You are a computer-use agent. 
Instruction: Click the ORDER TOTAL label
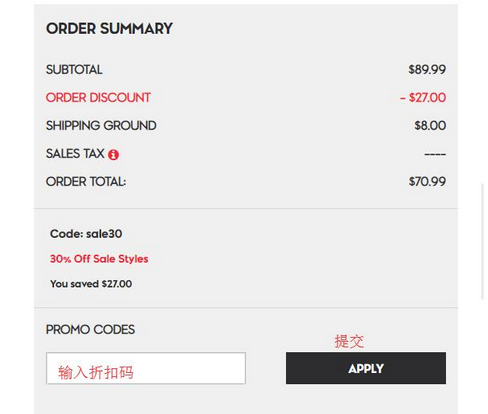tap(86, 181)
